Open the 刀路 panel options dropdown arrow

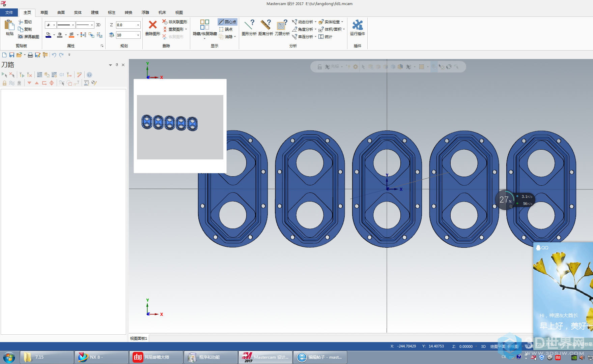(x=110, y=65)
